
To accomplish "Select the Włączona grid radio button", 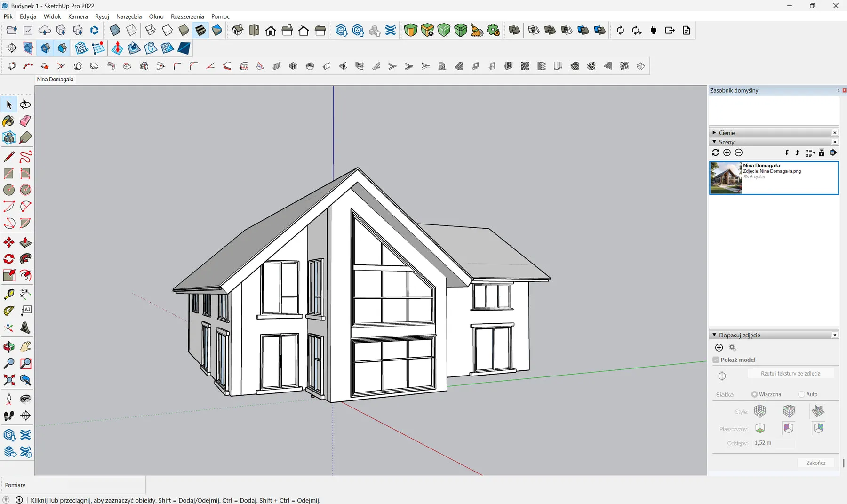I will pos(754,394).
